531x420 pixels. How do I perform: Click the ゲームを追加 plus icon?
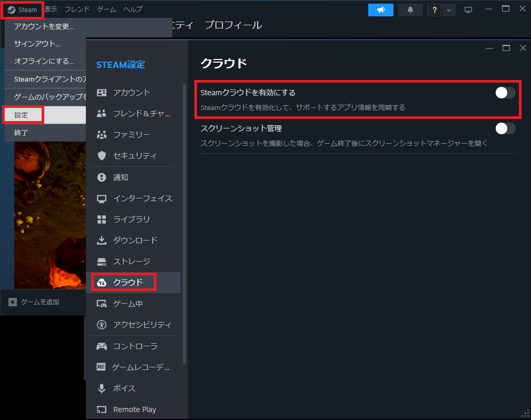click(13, 302)
